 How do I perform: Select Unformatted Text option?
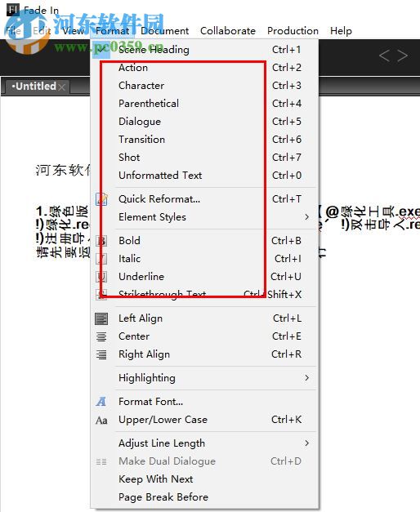[204, 176]
